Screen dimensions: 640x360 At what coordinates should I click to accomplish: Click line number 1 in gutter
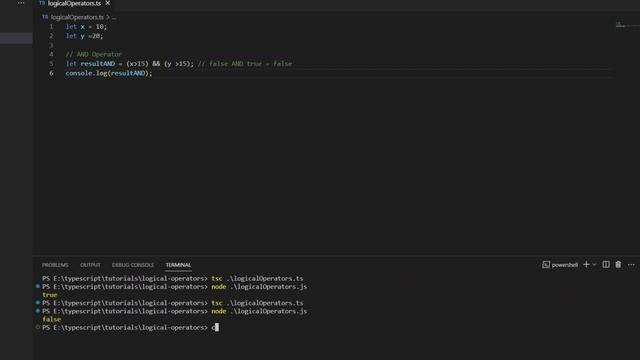coord(51,27)
